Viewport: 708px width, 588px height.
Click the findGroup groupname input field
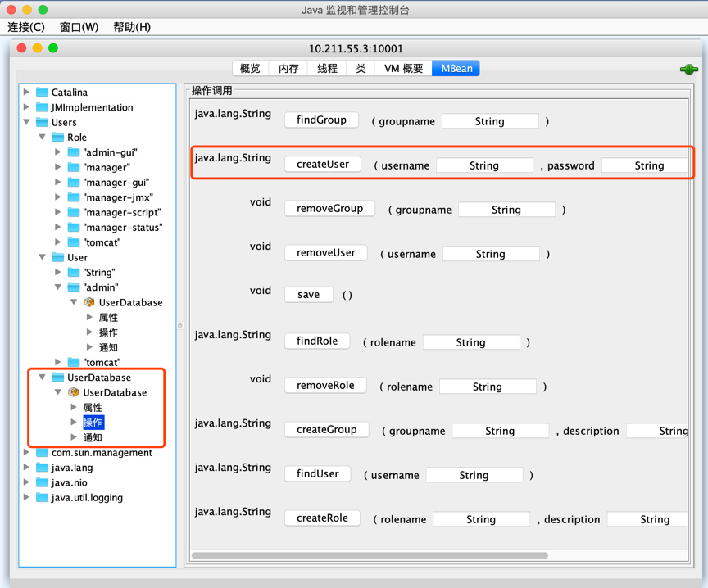[489, 121]
